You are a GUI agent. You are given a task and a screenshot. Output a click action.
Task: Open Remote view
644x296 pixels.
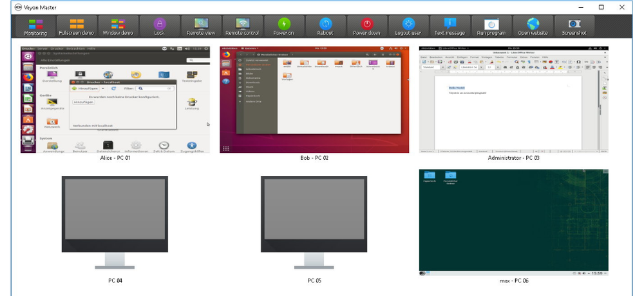[201, 26]
